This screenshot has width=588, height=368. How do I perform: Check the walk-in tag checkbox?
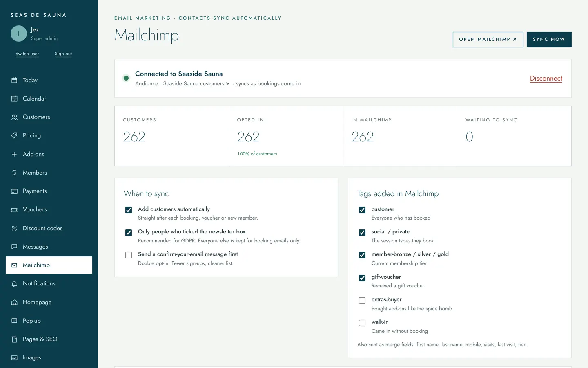pos(362,323)
